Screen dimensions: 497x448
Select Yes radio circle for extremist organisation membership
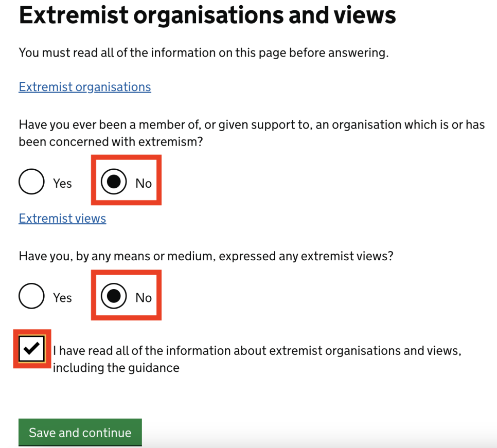tap(31, 182)
